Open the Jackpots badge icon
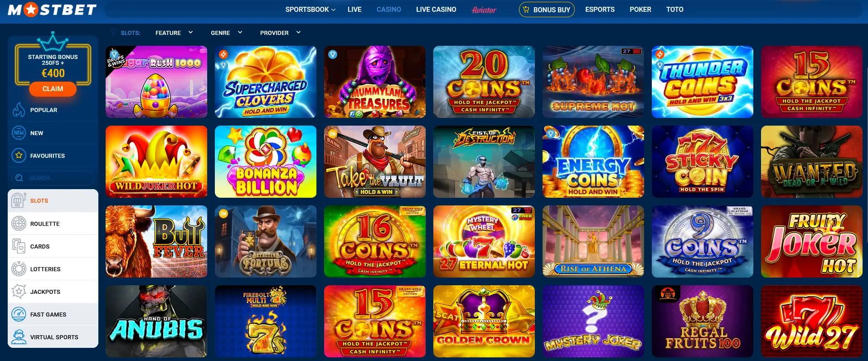This screenshot has width=868, height=361. (x=19, y=292)
